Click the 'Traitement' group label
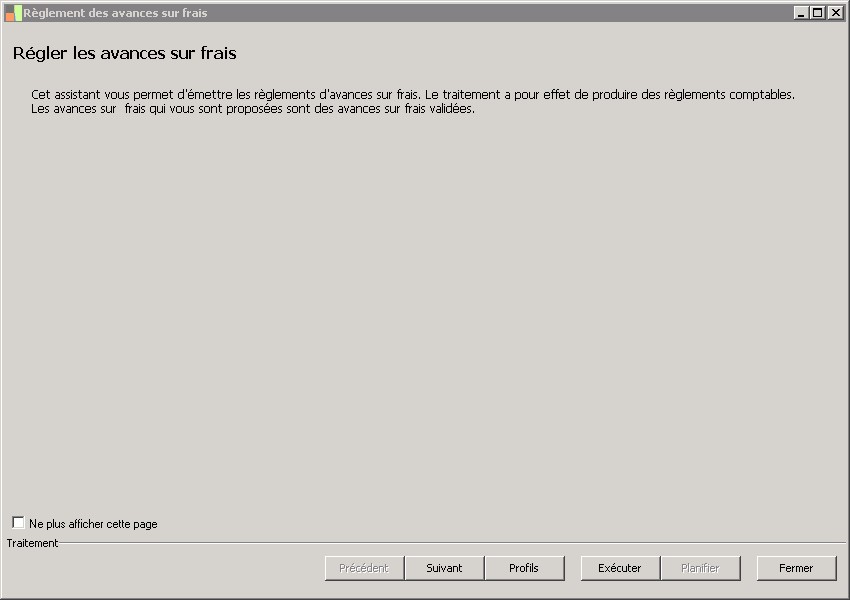 [32, 543]
